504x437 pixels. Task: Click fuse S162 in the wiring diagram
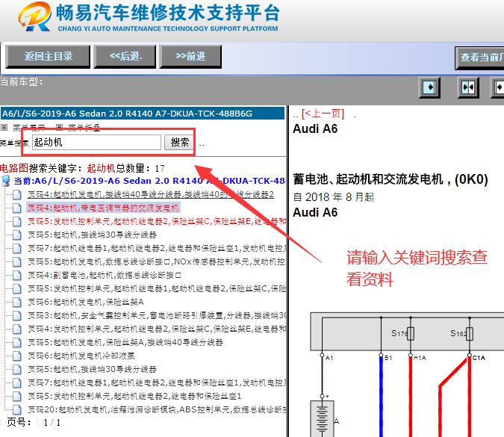(x=470, y=334)
